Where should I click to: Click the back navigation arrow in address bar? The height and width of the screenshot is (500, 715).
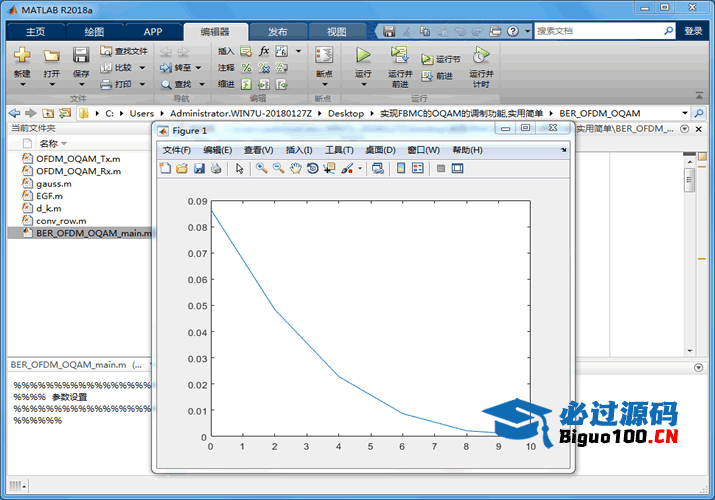tap(15, 113)
